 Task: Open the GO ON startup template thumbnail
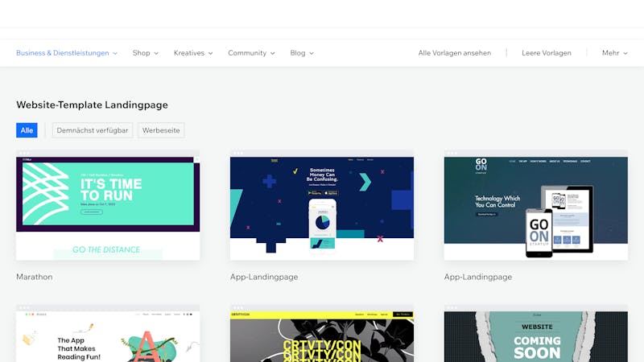tap(536, 205)
